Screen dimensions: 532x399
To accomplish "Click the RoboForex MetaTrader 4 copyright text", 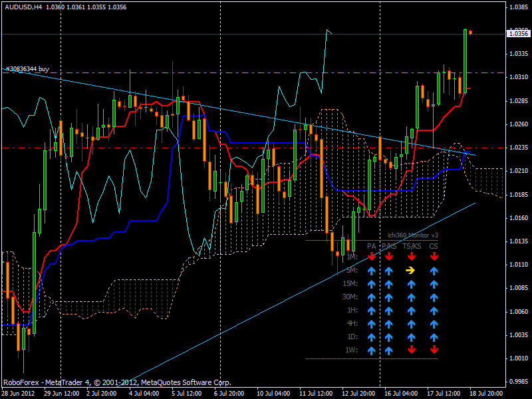I will pyautogui.click(x=117, y=382).
